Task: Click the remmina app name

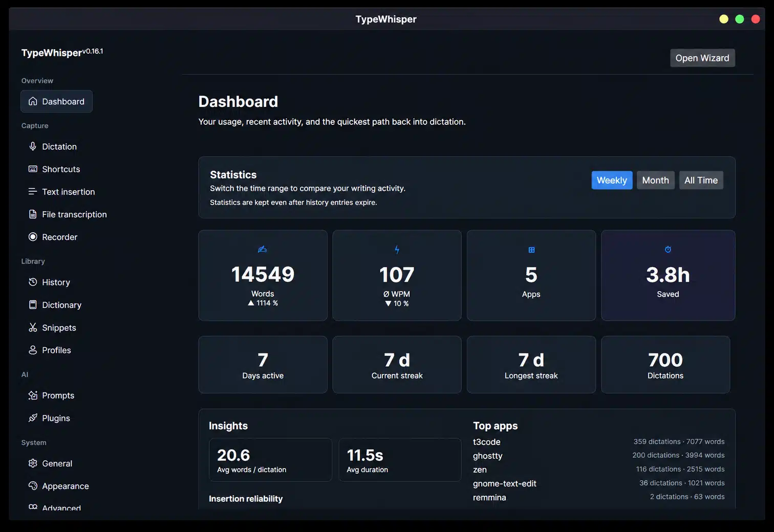Action: [x=489, y=497]
